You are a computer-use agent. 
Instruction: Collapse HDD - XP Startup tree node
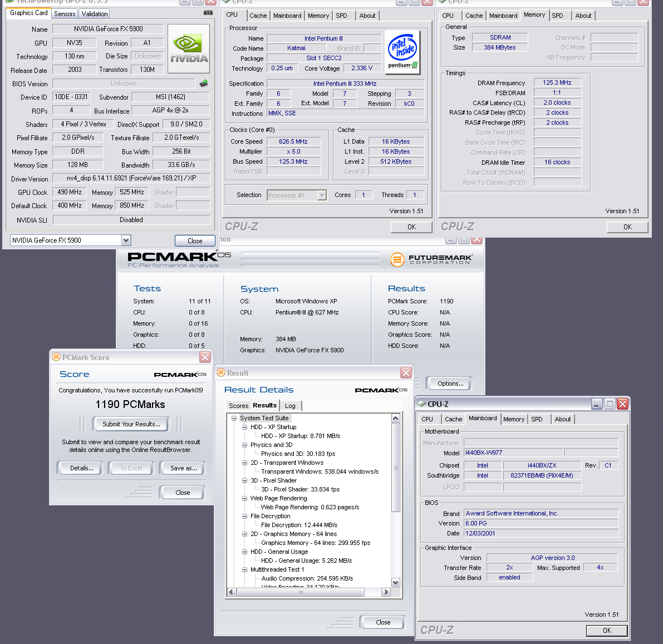tap(244, 427)
